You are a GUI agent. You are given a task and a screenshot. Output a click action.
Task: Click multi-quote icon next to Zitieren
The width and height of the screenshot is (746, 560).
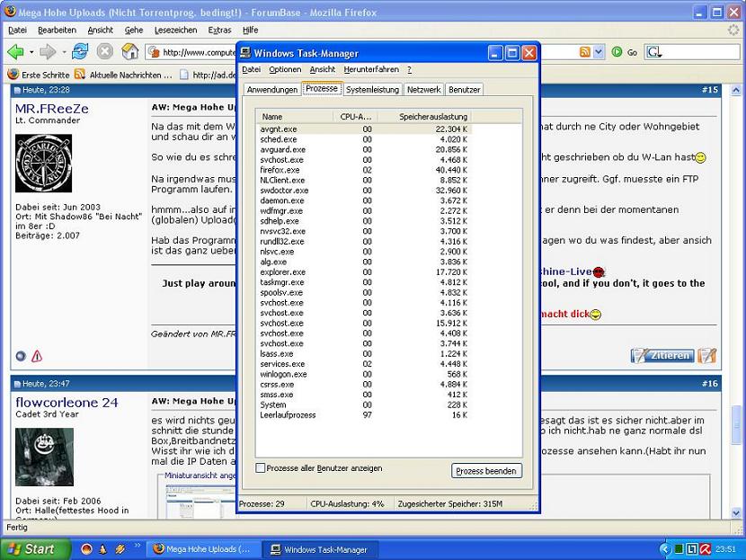(707, 355)
